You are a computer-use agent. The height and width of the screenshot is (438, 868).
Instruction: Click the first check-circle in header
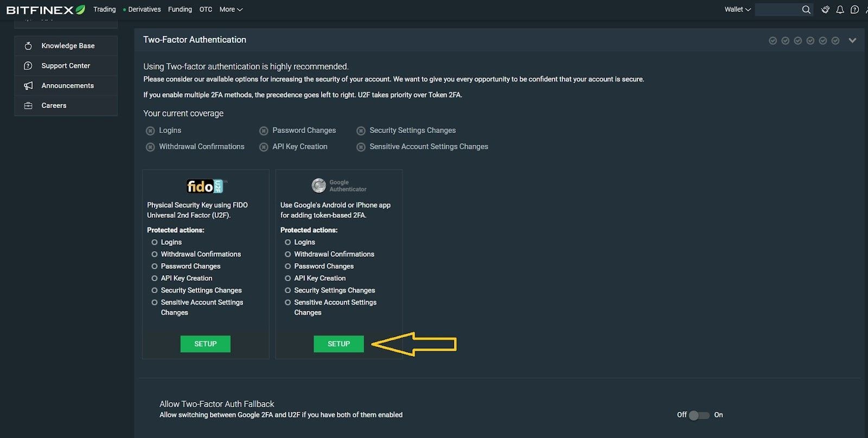[773, 41]
